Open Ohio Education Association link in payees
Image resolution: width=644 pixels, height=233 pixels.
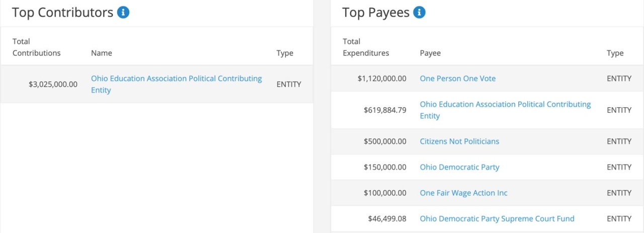point(506,110)
